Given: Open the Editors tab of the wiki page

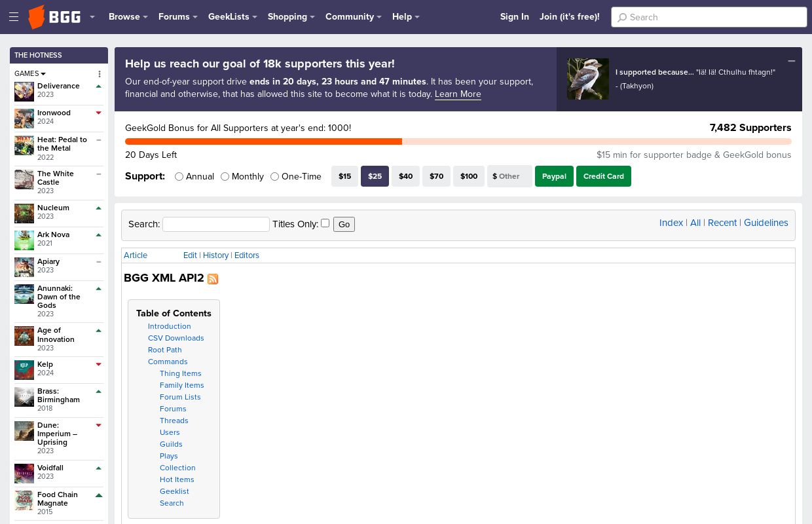Looking at the screenshot, I should click(247, 255).
